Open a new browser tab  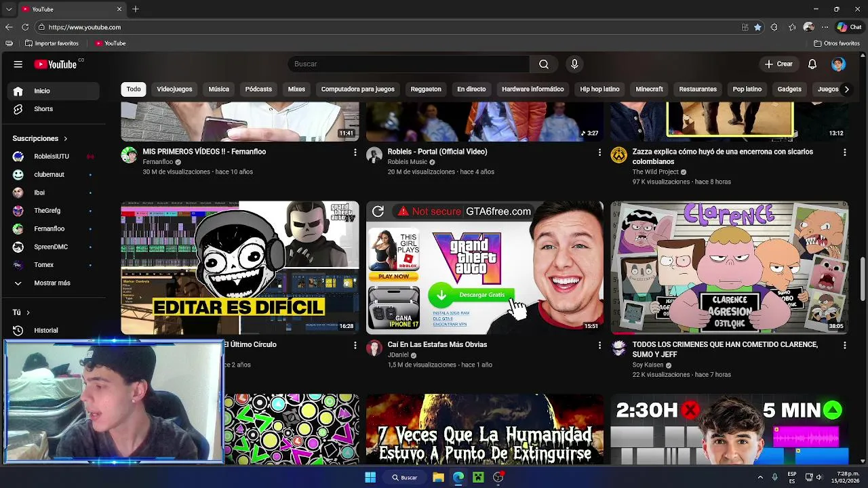[x=136, y=9]
